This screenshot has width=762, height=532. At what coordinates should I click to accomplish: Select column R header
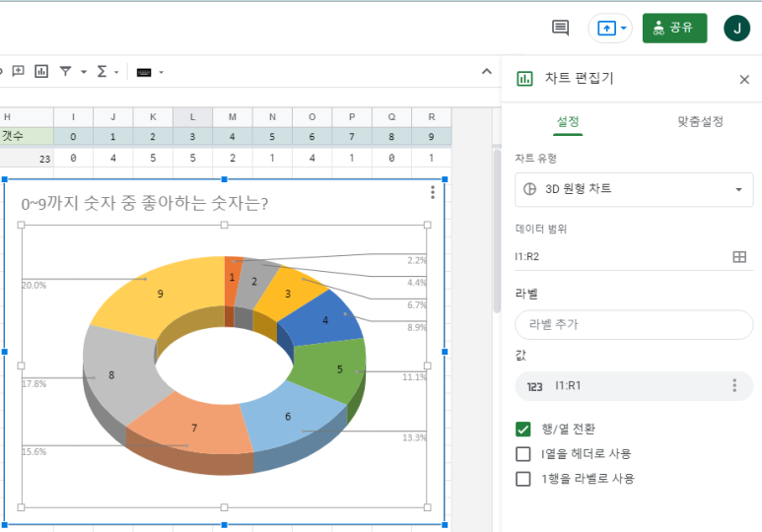pyautogui.click(x=432, y=117)
